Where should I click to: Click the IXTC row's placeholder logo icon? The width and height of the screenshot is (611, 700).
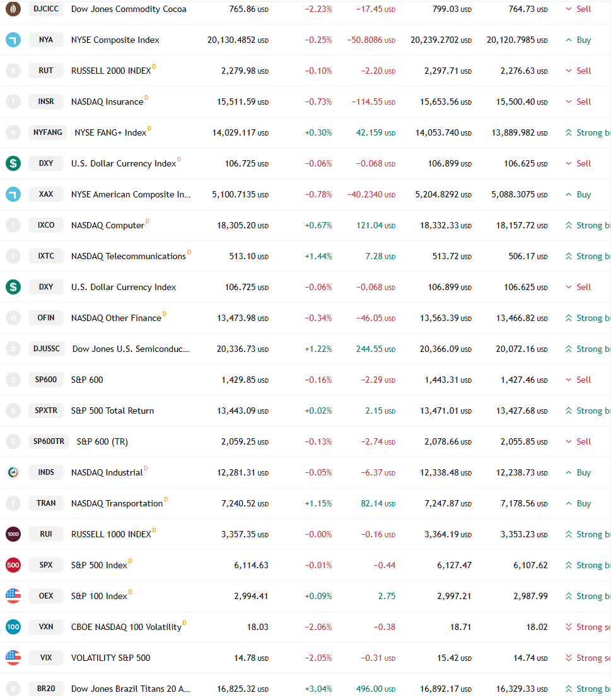click(x=13, y=256)
